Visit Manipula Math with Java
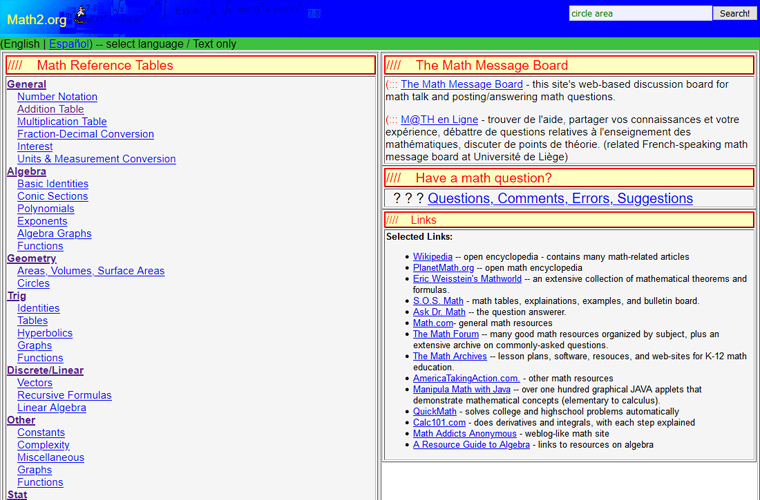 (x=461, y=390)
